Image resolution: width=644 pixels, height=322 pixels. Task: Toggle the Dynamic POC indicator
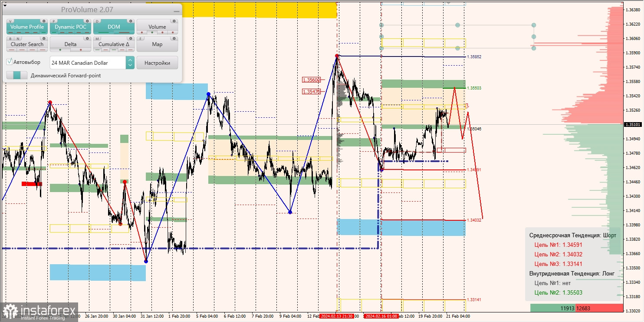pyautogui.click(x=70, y=27)
